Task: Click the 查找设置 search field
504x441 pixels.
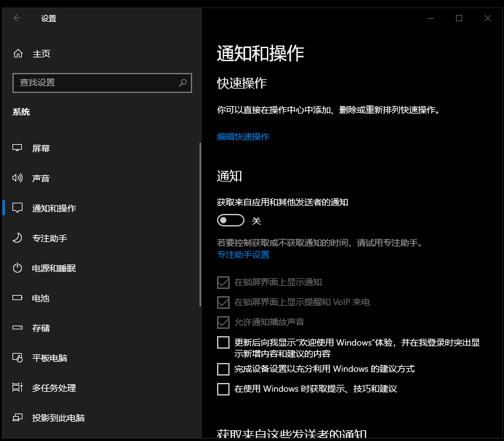Action: click(94, 82)
